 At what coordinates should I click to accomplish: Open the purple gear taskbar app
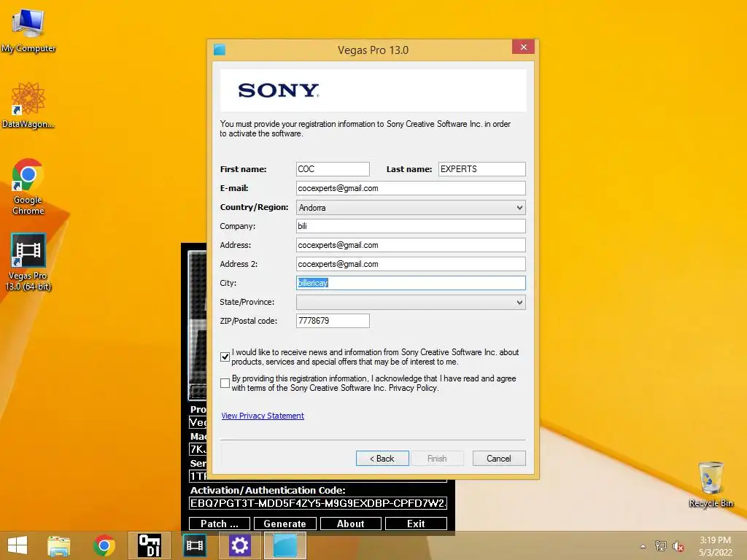pos(239,545)
